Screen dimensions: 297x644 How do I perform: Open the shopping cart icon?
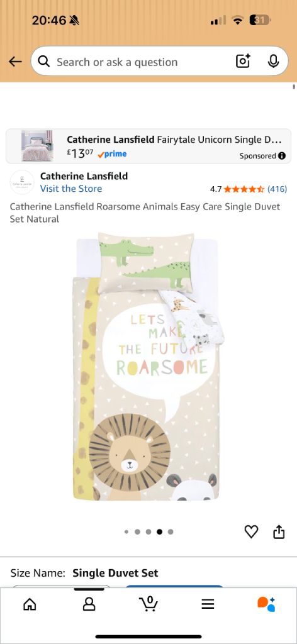148,604
